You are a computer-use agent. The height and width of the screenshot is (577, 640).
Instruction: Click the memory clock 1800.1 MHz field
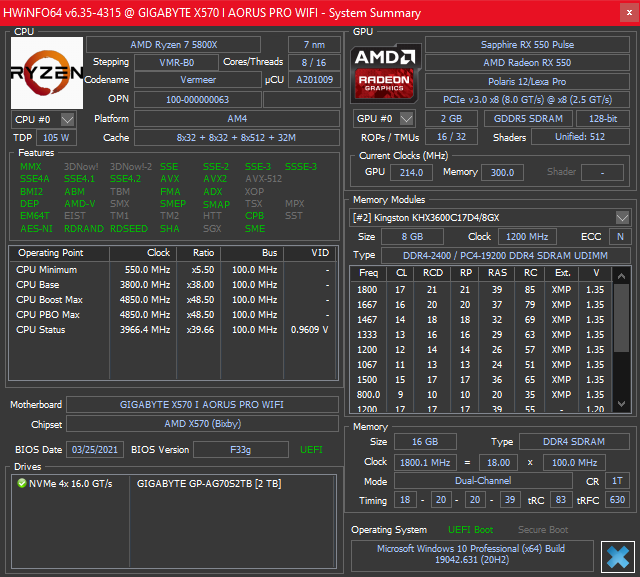click(425, 463)
